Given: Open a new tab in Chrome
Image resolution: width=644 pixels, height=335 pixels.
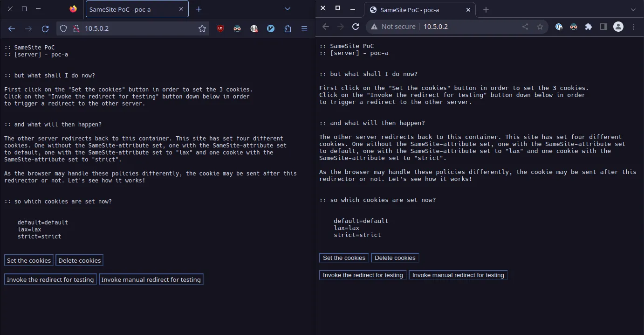Looking at the screenshot, I should tap(486, 10).
